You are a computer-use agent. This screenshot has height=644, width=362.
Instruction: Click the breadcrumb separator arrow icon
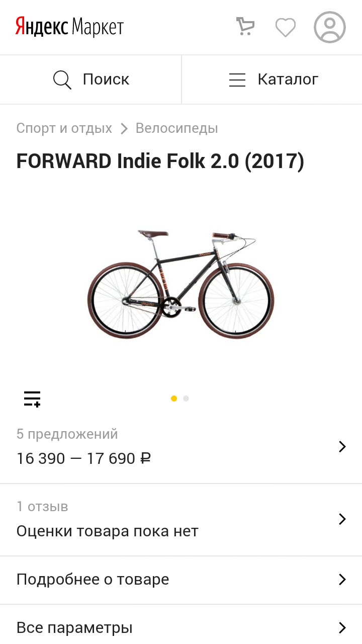click(124, 129)
